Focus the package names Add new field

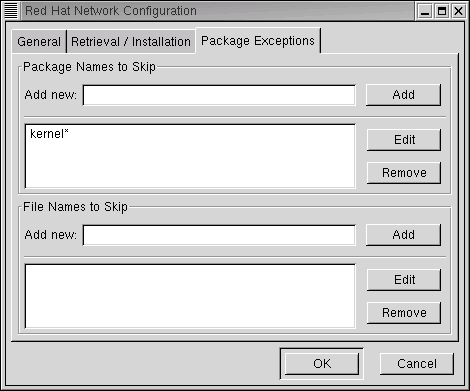219,95
